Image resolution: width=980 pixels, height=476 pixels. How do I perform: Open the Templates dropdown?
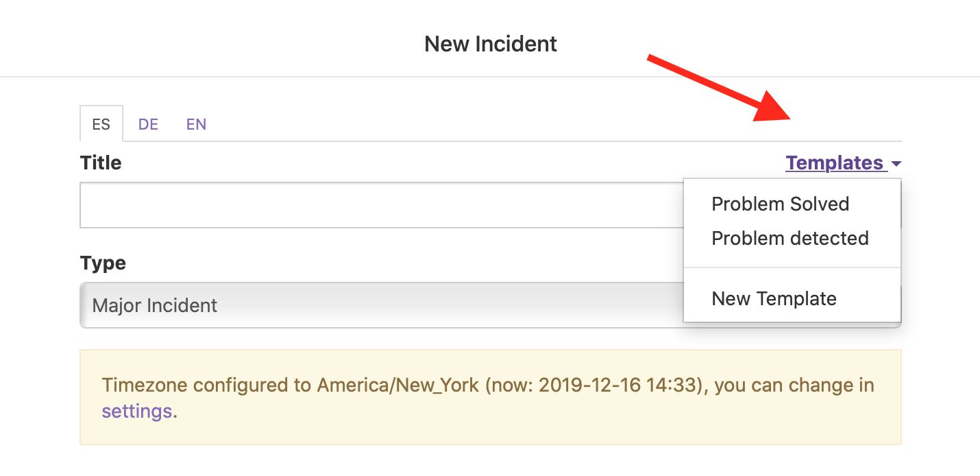[835, 163]
